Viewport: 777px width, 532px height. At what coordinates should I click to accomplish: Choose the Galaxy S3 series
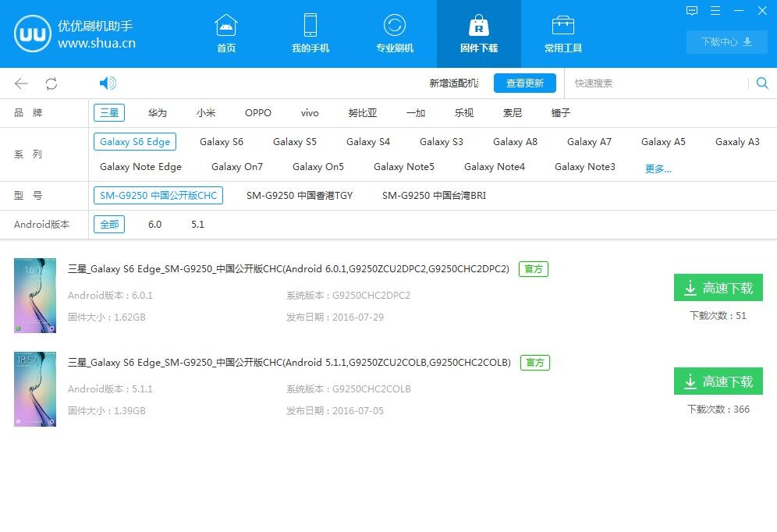[442, 142]
